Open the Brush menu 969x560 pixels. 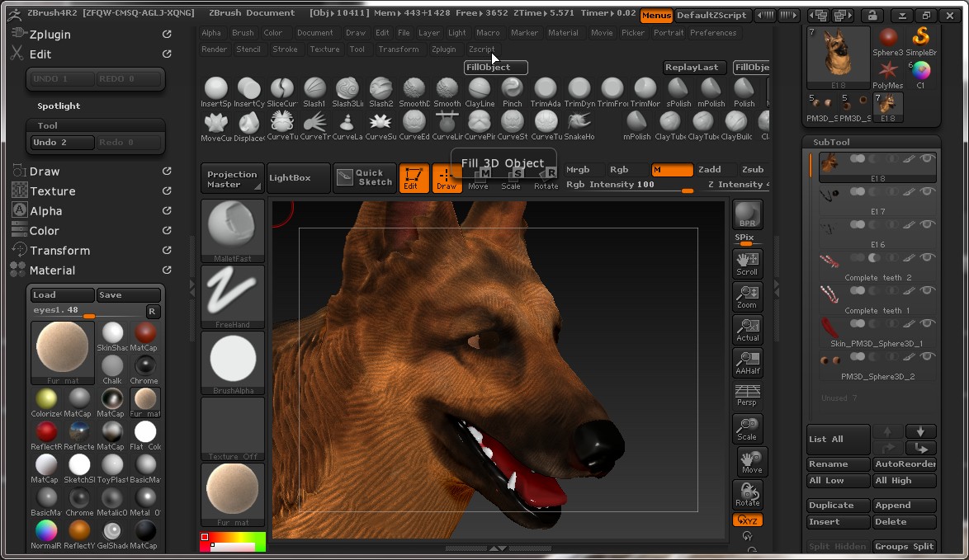(243, 33)
